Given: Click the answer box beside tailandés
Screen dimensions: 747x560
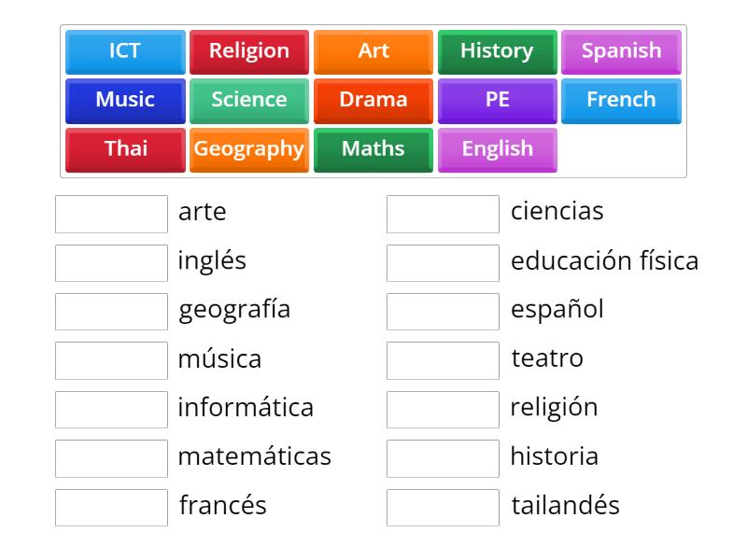Looking at the screenshot, I should (443, 507).
